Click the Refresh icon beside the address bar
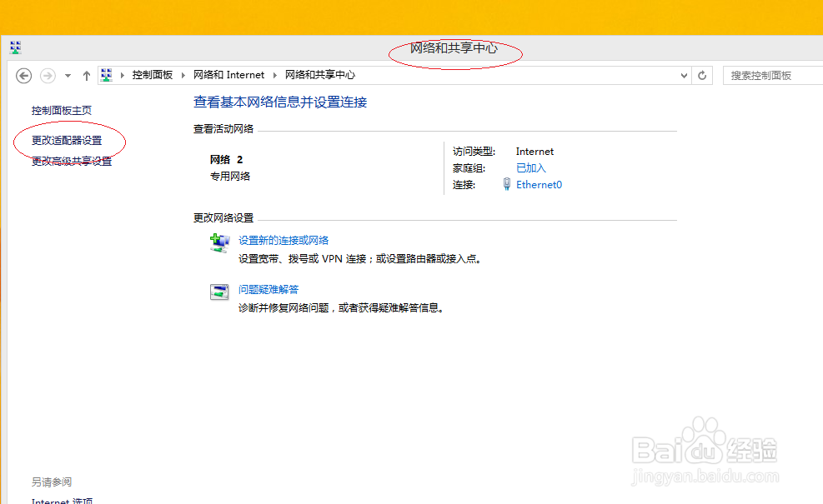This screenshot has height=504, width=823. pos(703,75)
